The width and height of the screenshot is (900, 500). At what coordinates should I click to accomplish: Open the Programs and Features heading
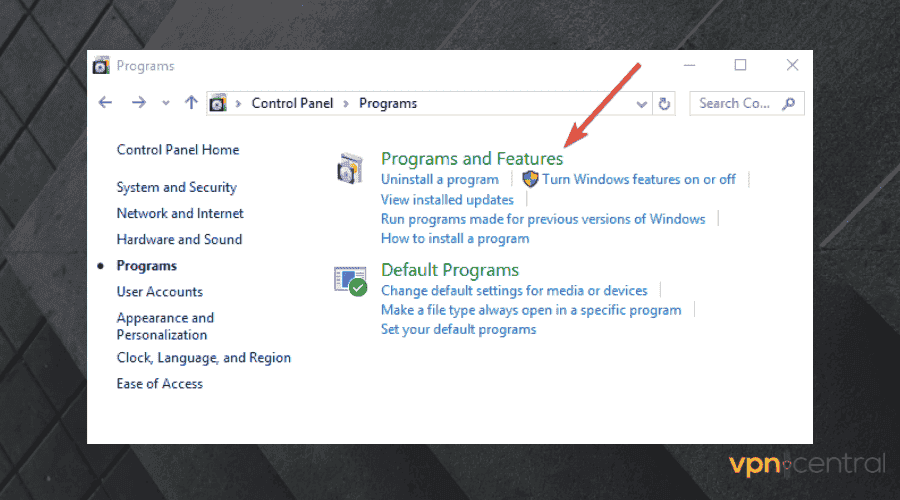pos(472,158)
